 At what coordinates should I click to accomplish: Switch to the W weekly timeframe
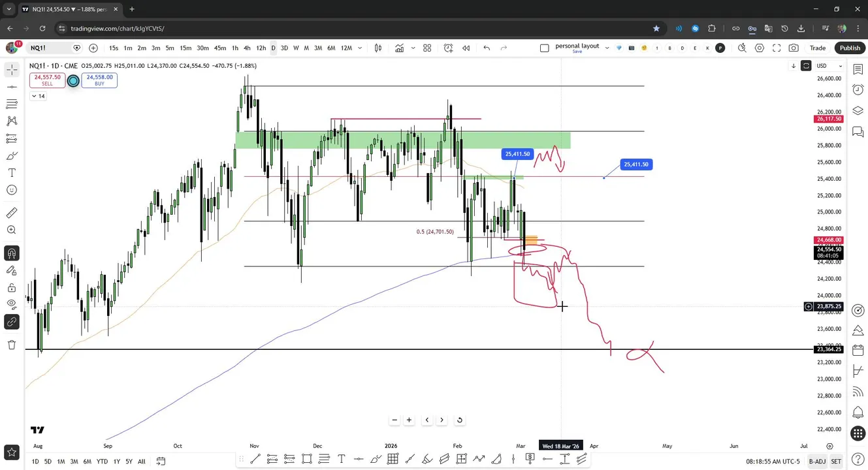pos(296,48)
